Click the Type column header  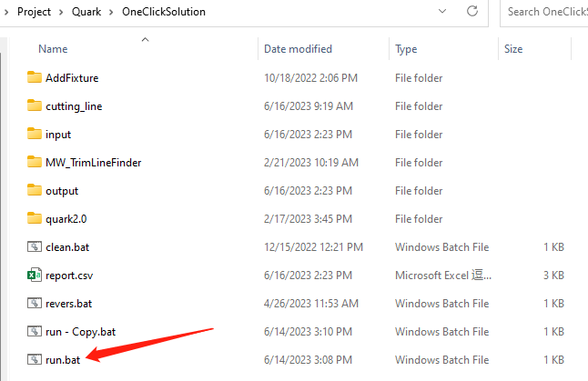[406, 49]
